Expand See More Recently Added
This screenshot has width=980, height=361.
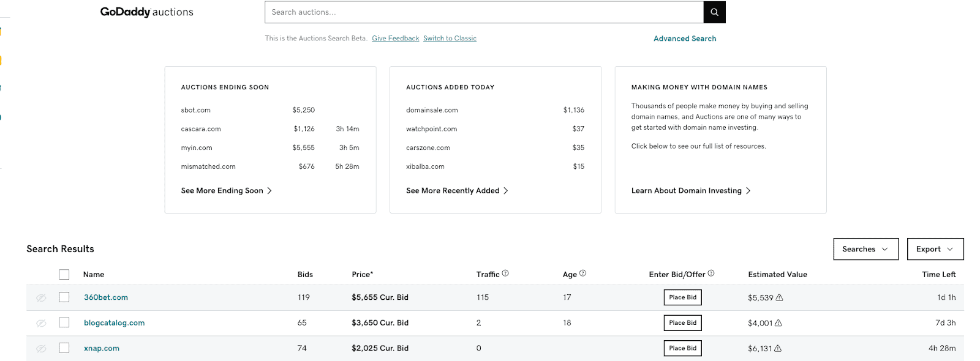457,191
